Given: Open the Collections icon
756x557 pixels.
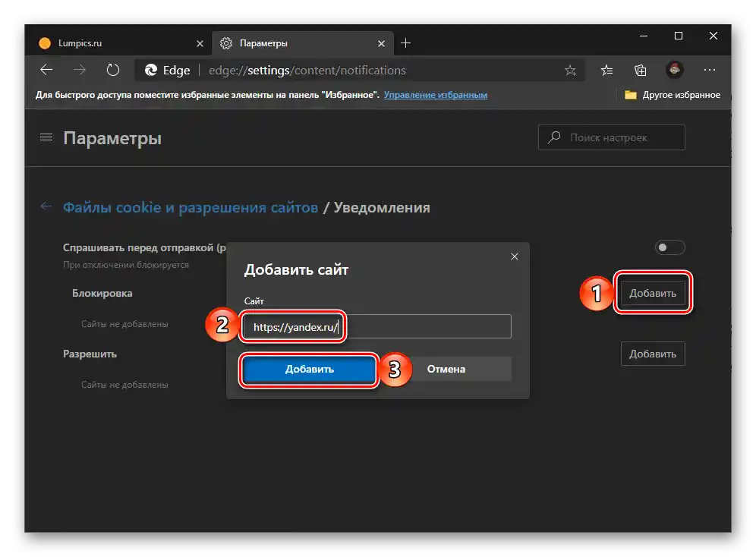Looking at the screenshot, I should 641,71.
